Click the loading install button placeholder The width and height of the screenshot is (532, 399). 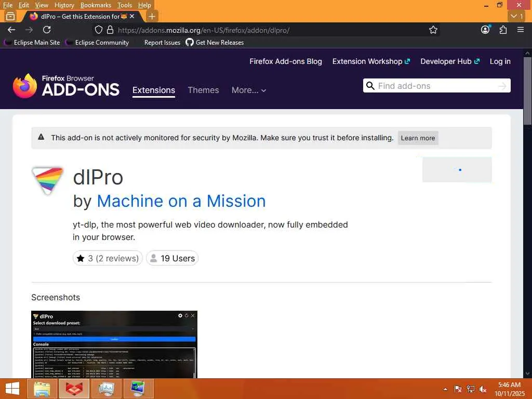[457, 170]
